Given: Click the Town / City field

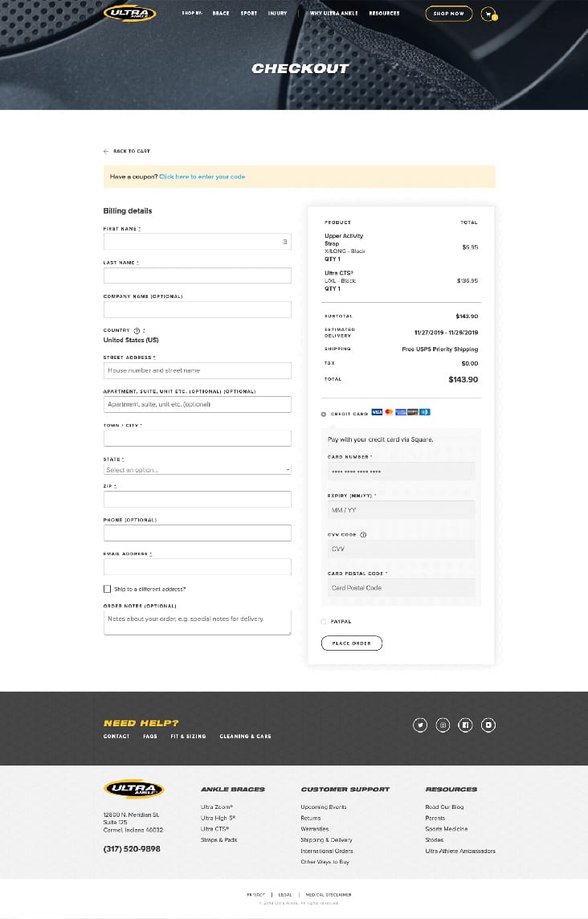Looking at the screenshot, I should click(x=198, y=438).
